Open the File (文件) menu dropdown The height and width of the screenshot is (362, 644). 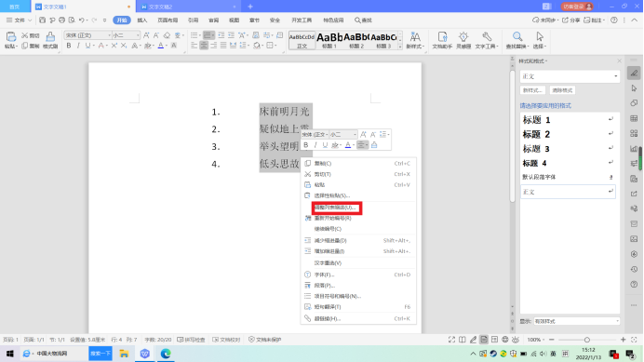coord(19,20)
